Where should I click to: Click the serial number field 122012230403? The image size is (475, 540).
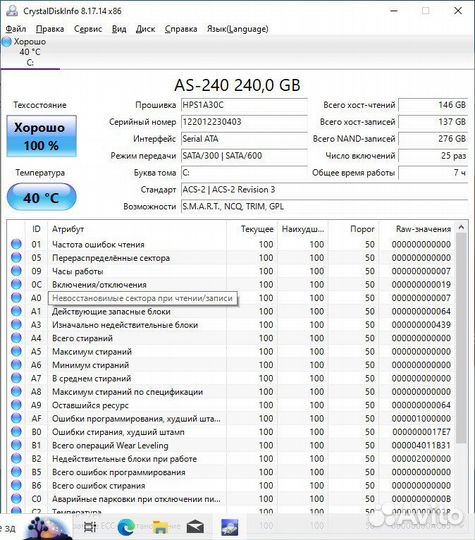[244, 122]
